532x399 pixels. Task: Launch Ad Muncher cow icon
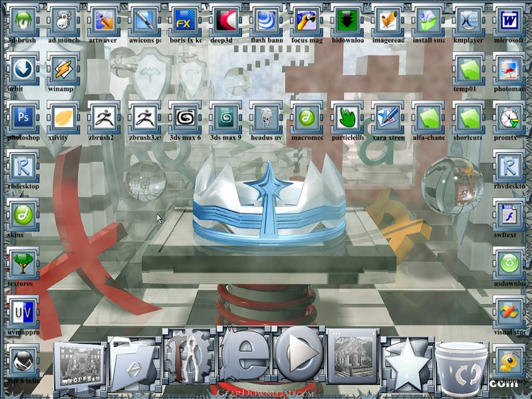pos(64,21)
